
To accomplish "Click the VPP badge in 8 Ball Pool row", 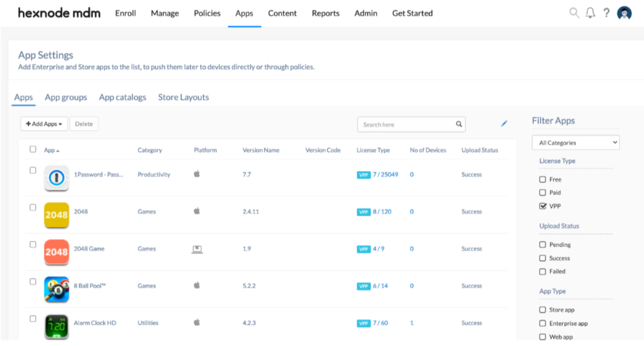I will pyautogui.click(x=364, y=286).
